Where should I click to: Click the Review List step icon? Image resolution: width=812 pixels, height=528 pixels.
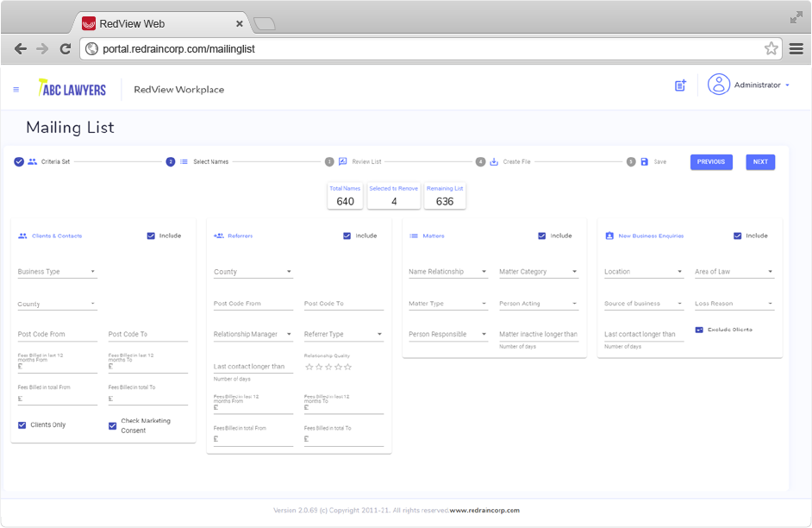pyautogui.click(x=342, y=161)
